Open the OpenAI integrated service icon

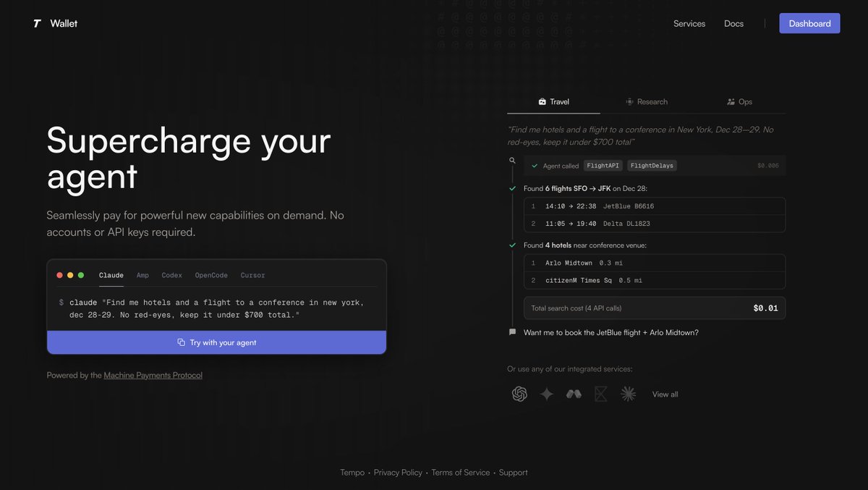pos(519,394)
